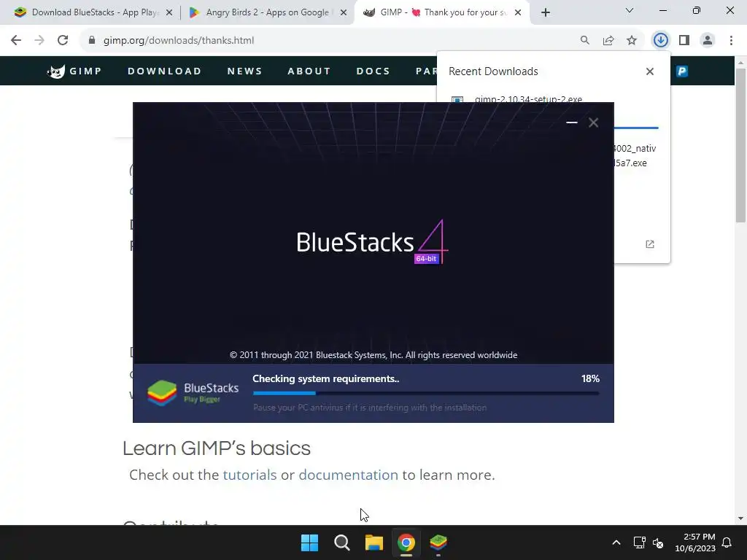Open the DOWNLOAD menu on GIMP site
The height and width of the screenshot is (560, 747).
[x=164, y=71]
